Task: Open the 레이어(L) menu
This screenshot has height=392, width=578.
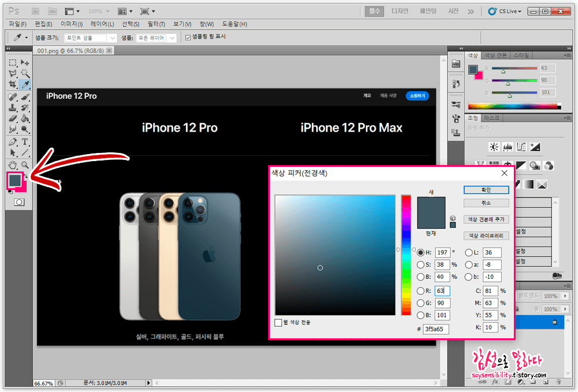Action: click(102, 24)
